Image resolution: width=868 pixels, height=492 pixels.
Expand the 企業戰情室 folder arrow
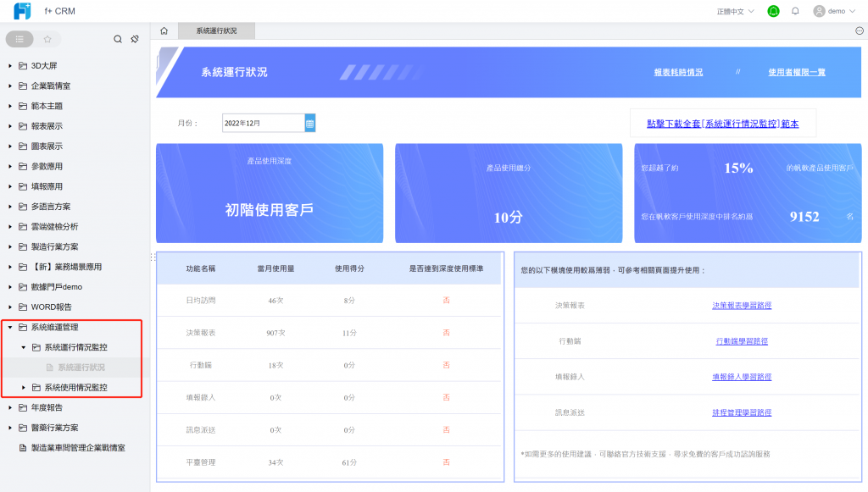coord(10,86)
